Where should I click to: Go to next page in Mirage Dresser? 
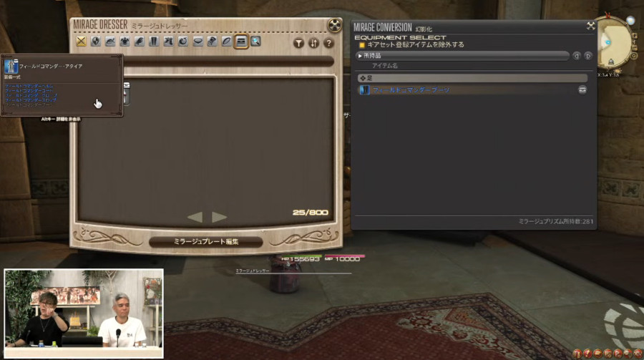(x=220, y=217)
